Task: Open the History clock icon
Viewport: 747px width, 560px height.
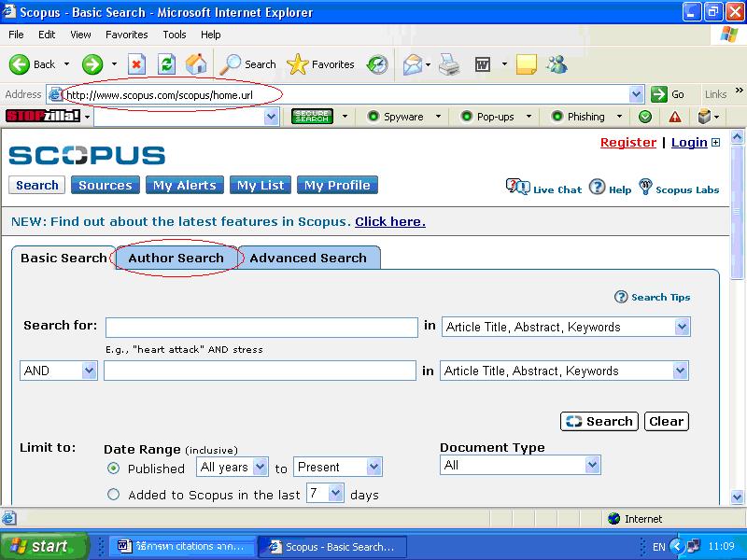Action: (377, 64)
